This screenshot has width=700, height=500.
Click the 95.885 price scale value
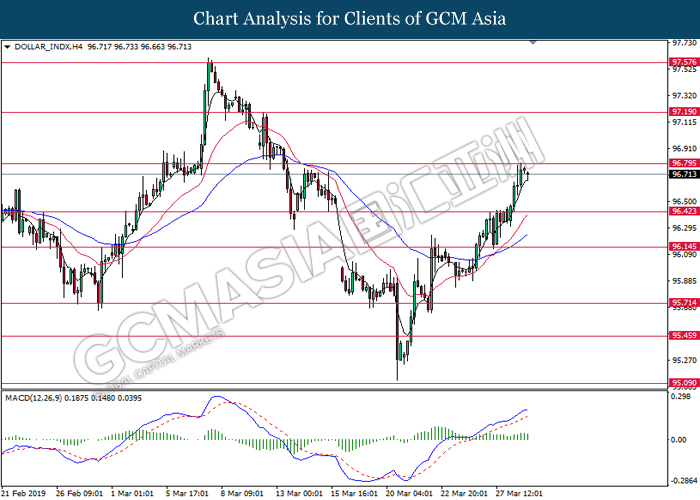684,281
